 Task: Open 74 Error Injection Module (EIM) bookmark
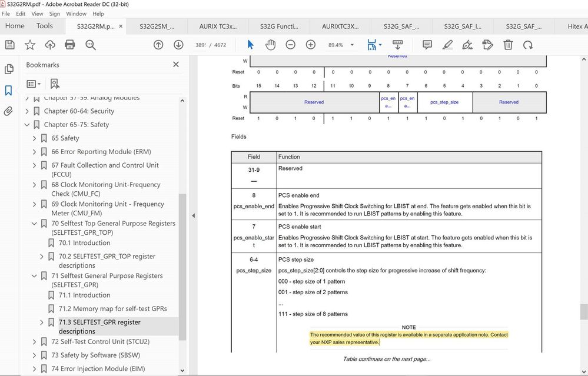(98, 368)
